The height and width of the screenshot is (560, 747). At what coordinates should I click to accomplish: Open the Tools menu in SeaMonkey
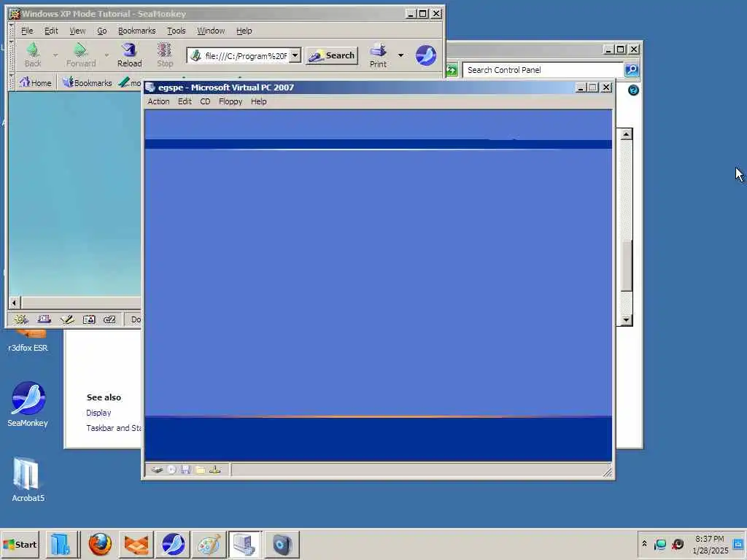177,31
